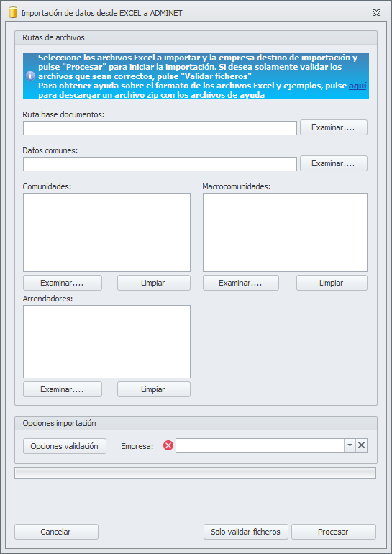Browse for Datos comunes file with Examinar
The width and height of the screenshot is (392, 554).
(x=334, y=163)
